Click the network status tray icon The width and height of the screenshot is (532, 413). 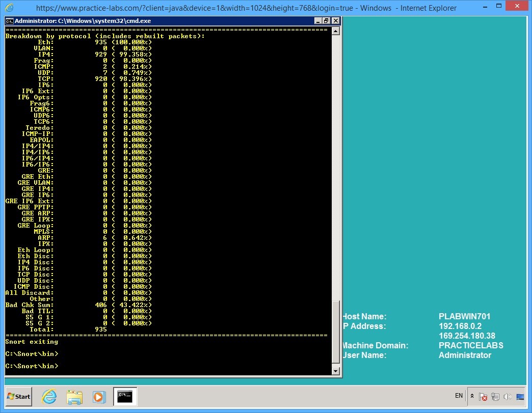pyautogui.click(x=495, y=397)
